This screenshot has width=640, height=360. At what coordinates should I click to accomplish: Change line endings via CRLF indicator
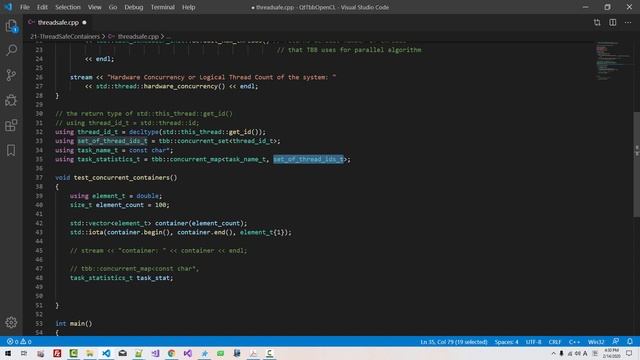coord(555,342)
